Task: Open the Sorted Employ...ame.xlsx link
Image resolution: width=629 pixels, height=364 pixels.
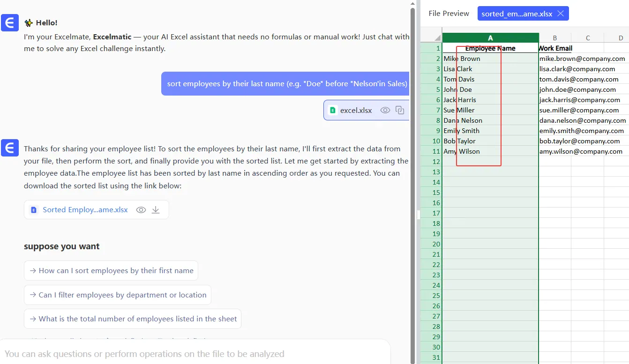Action: click(85, 210)
